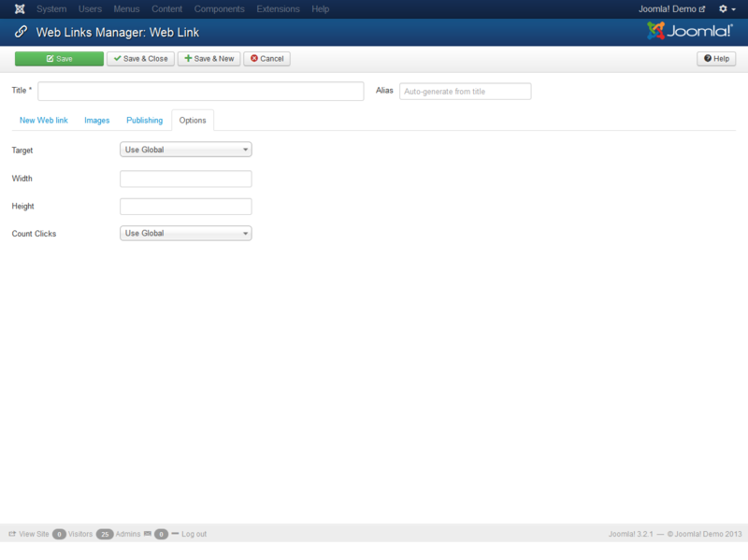The height and width of the screenshot is (560, 748).
Task: Click the 0 Visitors badge
Action: click(59, 534)
